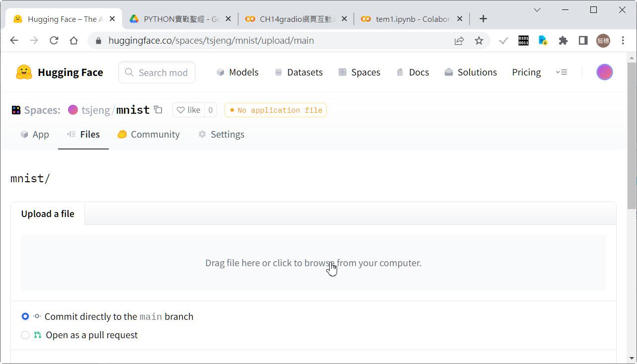This screenshot has height=364, width=637.
Task: Click the checkmark extension icon
Action: 503,41
